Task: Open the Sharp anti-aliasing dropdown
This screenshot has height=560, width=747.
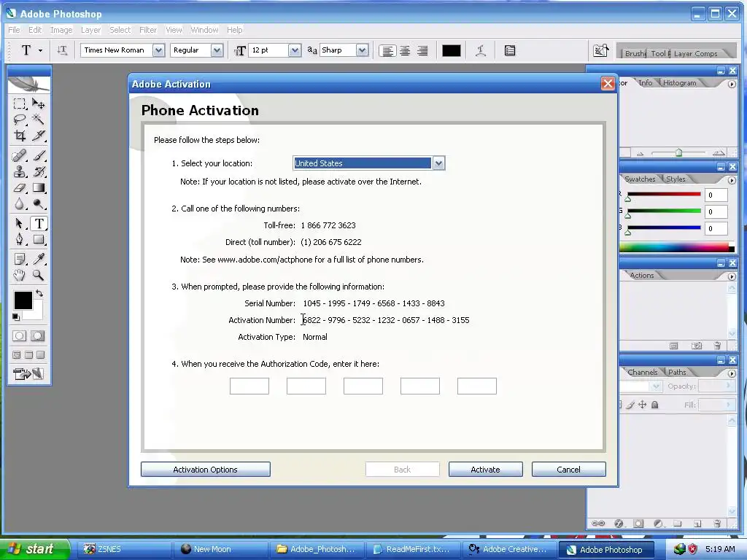Action: click(362, 50)
